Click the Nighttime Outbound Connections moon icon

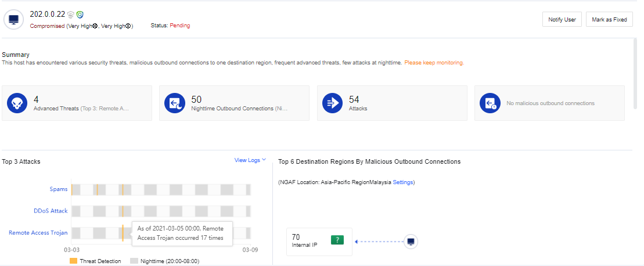[174, 103]
